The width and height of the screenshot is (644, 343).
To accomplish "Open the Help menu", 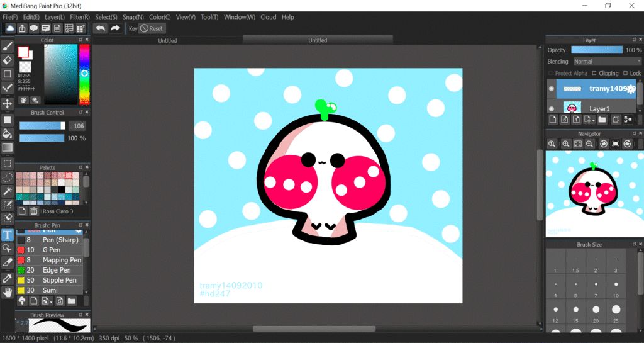I will (x=287, y=17).
